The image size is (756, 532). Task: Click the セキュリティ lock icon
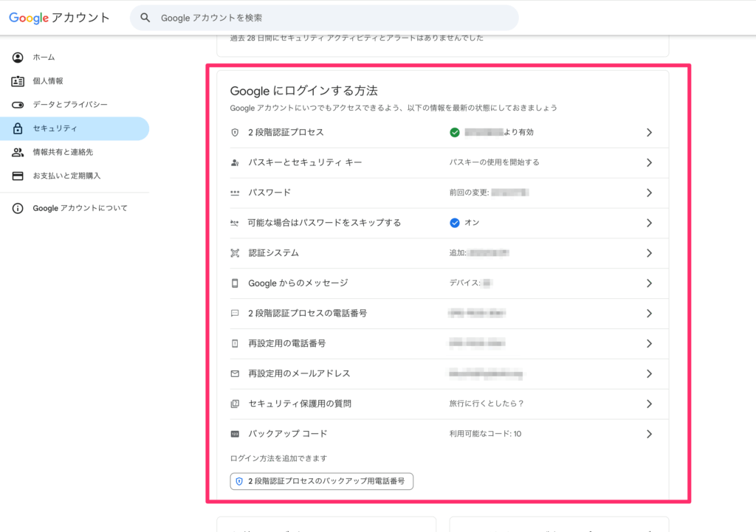point(18,128)
